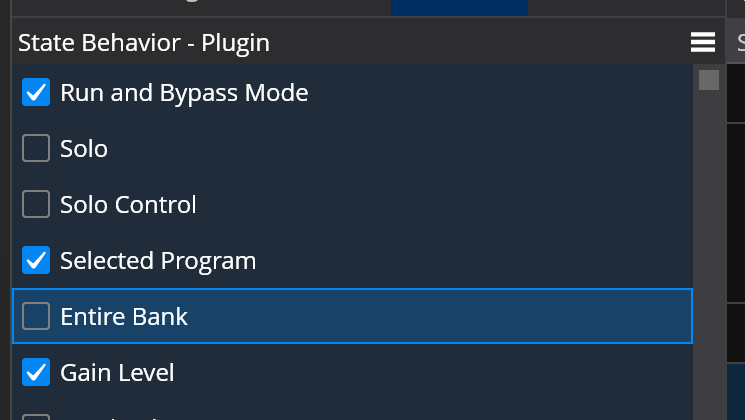Click the Entire Bank label text
Image resolution: width=745 pixels, height=420 pixels.
[x=124, y=317]
